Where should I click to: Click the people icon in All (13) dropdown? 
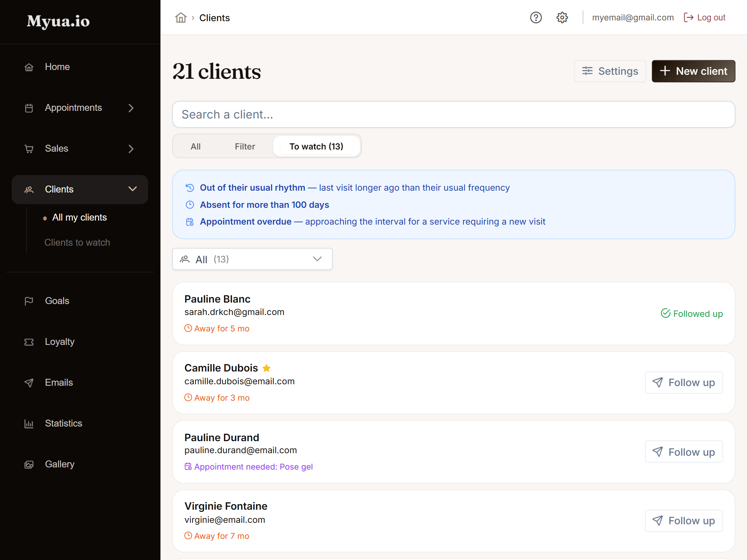[x=185, y=259]
